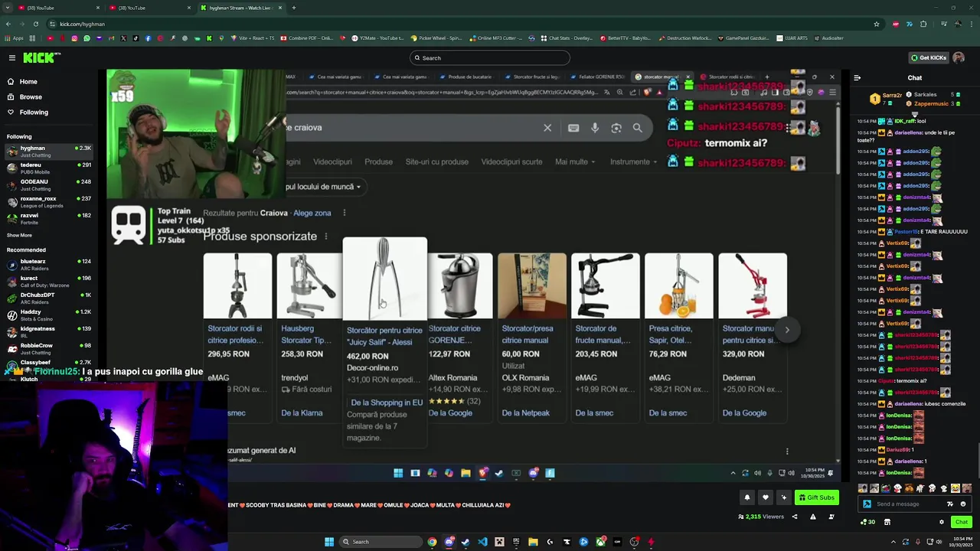Viewport: 980px width, 551px height.
Task: Open the Kick shop icon below chat
Action: [887, 522]
